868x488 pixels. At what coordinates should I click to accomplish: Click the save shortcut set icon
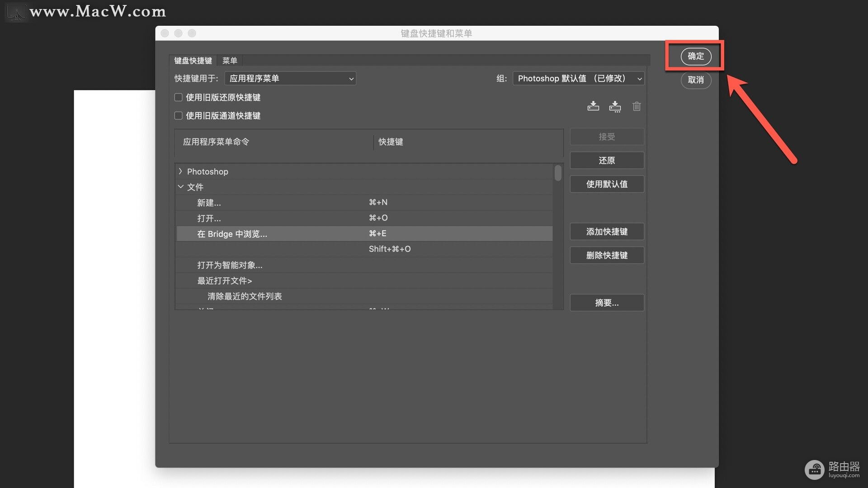(x=593, y=106)
